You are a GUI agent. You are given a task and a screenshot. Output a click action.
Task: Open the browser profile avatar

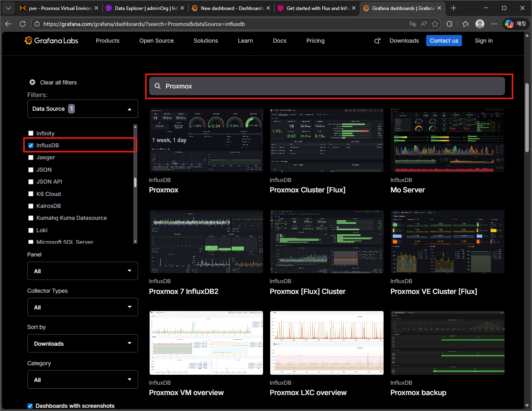point(480,24)
